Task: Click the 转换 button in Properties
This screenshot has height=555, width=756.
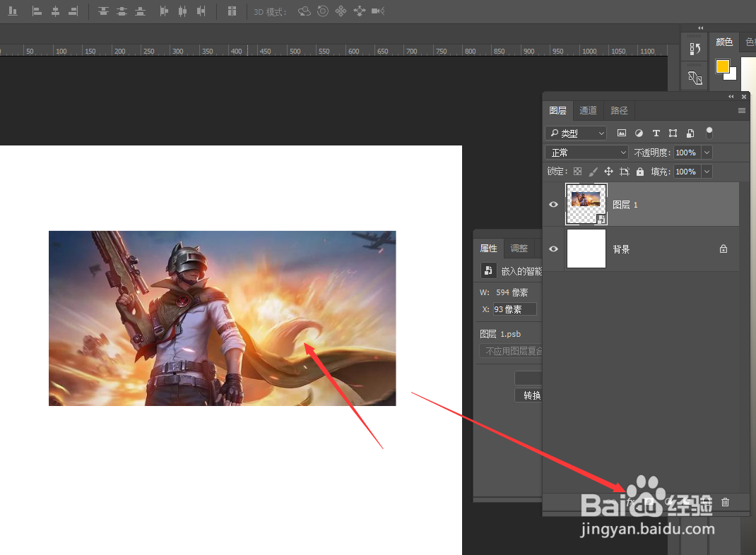Action: 529,395
